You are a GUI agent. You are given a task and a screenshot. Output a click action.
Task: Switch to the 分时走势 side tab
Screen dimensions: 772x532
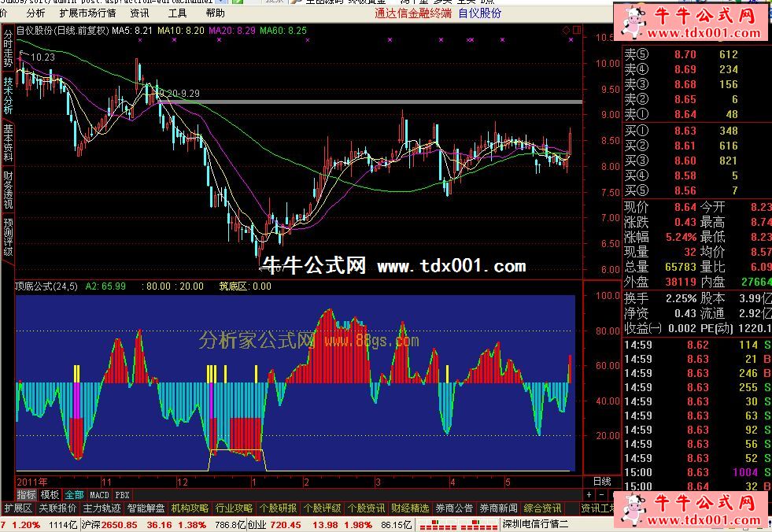point(8,48)
